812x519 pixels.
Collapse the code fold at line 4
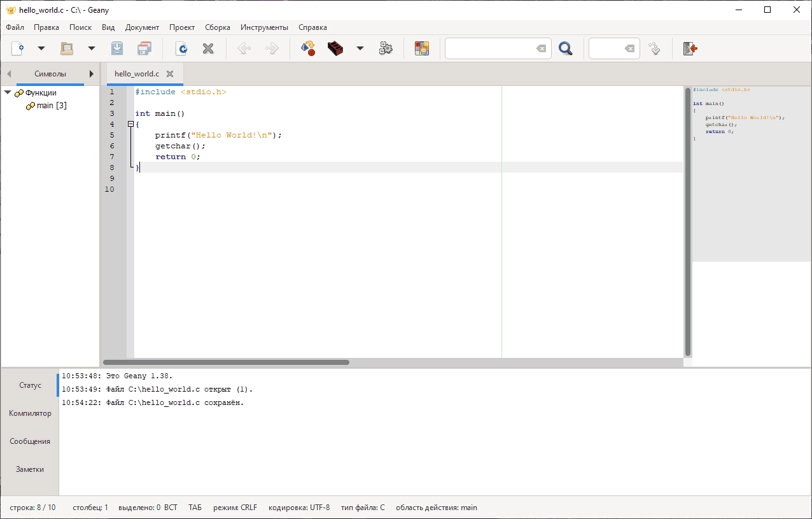pyautogui.click(x=130, y=124)
